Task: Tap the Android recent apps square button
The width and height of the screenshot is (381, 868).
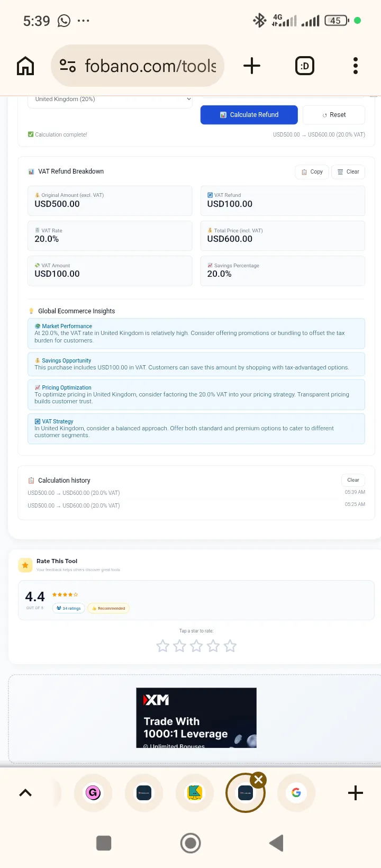Action: pyautogui.click(x=104, y=843)
